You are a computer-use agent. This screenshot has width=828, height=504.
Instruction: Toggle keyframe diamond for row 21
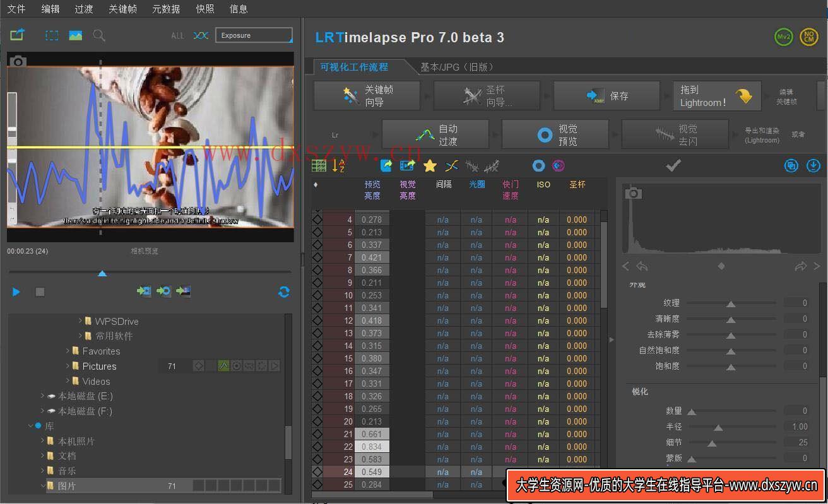(x=317, y=434)
